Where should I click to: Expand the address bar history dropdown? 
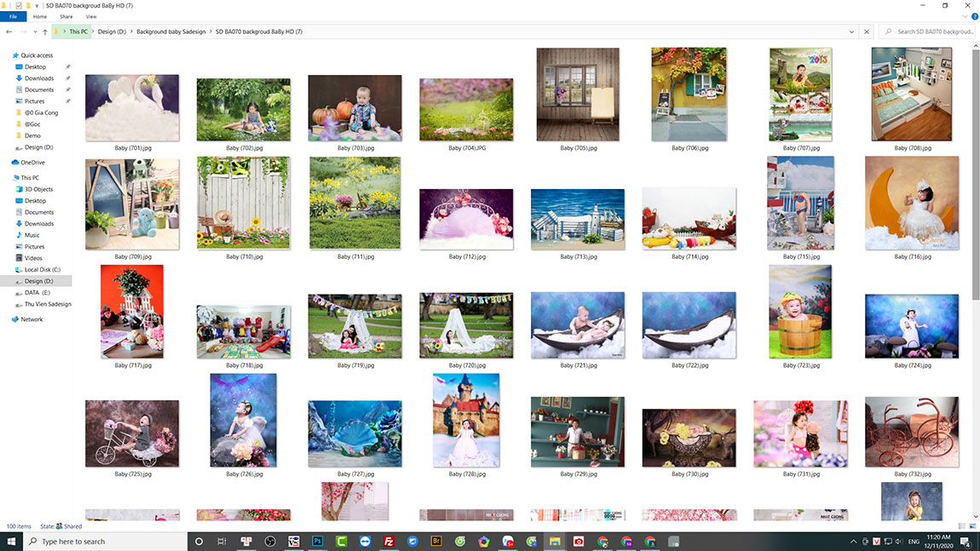tap(851, 32)
